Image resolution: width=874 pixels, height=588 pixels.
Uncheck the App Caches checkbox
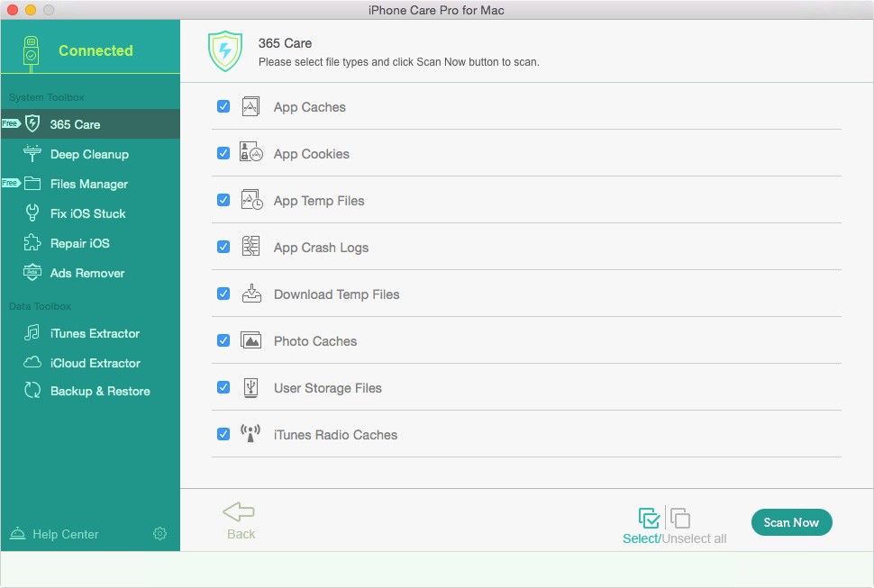[223, 105]
